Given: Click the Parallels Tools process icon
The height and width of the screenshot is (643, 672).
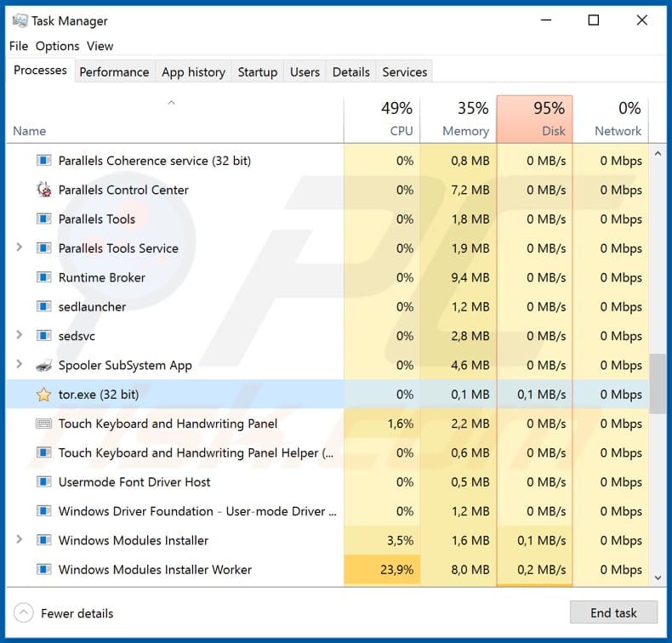Looking at the screenshot, I should coord(43,219).
